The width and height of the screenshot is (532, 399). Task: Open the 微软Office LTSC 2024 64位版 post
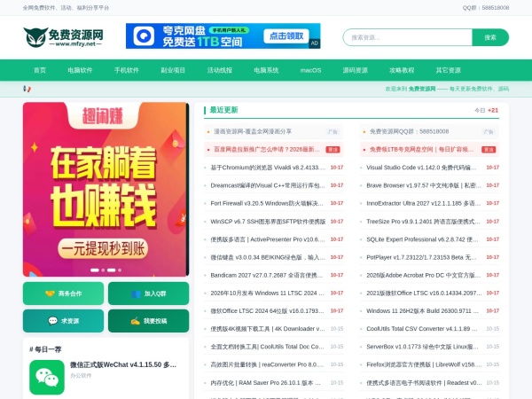pyautogui.click(x=268, y=311)
